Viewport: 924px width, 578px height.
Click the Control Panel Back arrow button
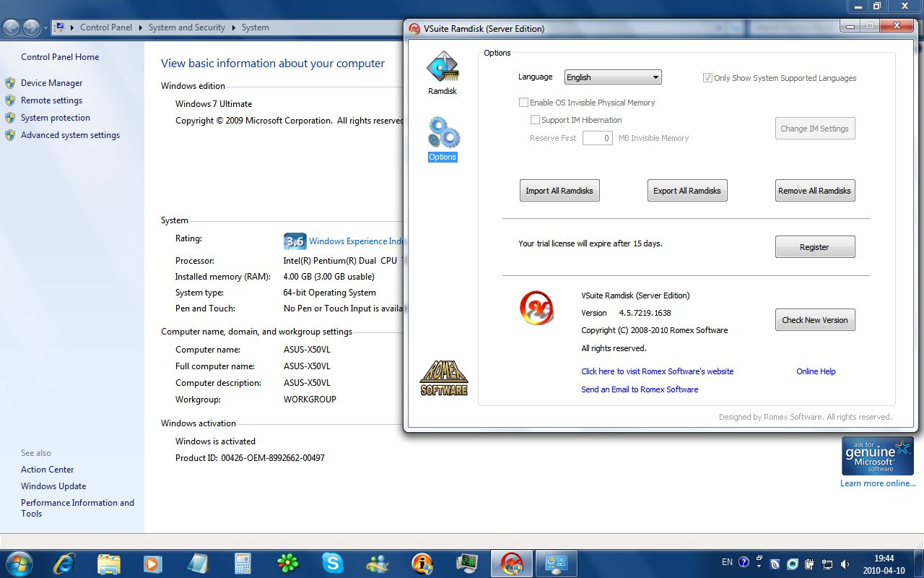(x=12, y=27)
